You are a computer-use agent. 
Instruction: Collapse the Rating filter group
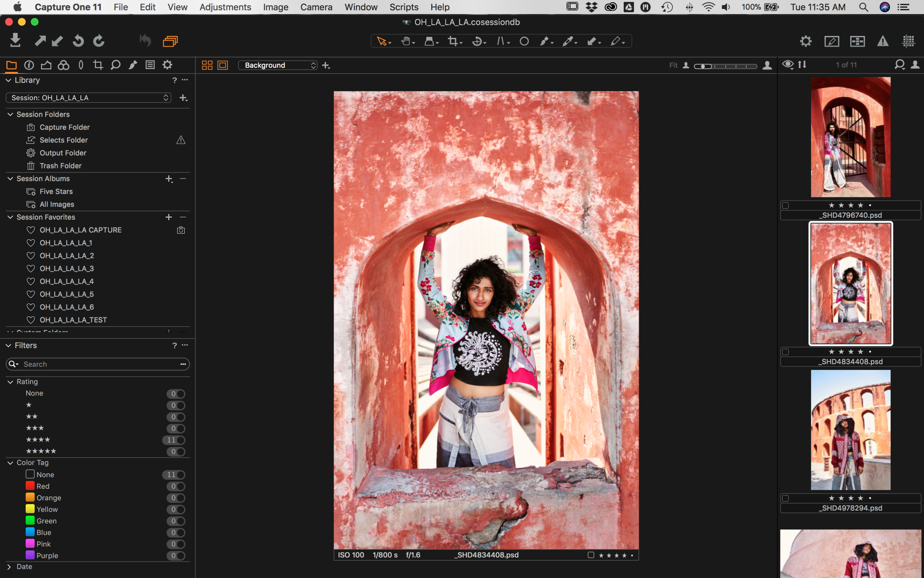[10, 382]
